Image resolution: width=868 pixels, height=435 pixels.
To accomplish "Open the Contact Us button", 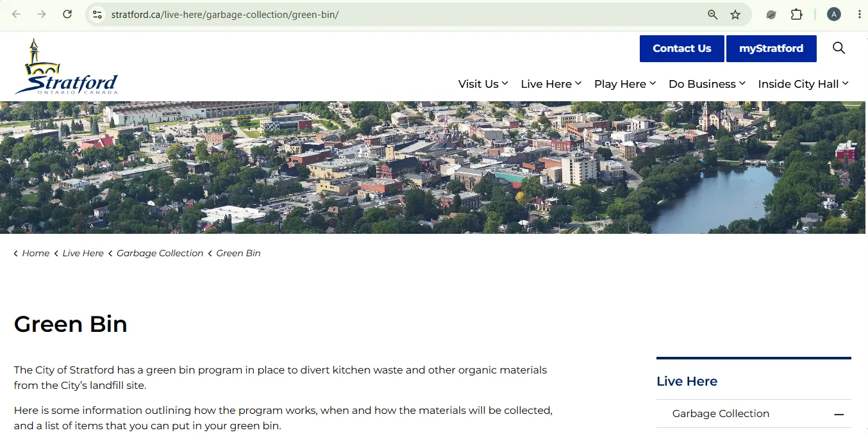I will 681,49.
